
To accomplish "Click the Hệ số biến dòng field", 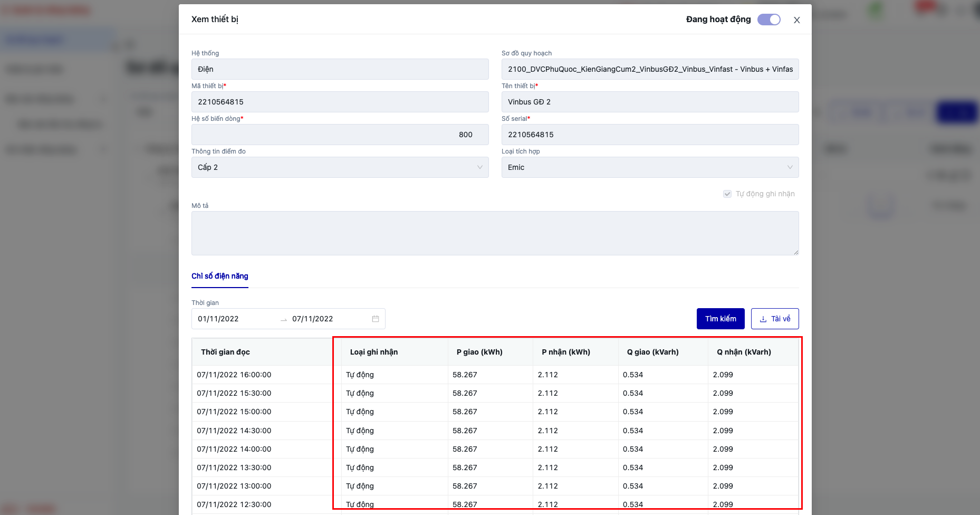I will point(340,135).
